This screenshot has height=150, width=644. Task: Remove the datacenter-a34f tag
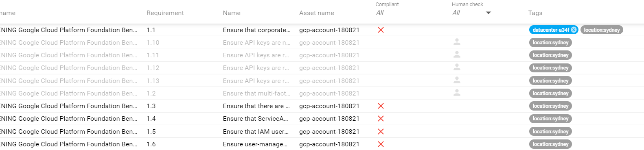click(574, 30)
